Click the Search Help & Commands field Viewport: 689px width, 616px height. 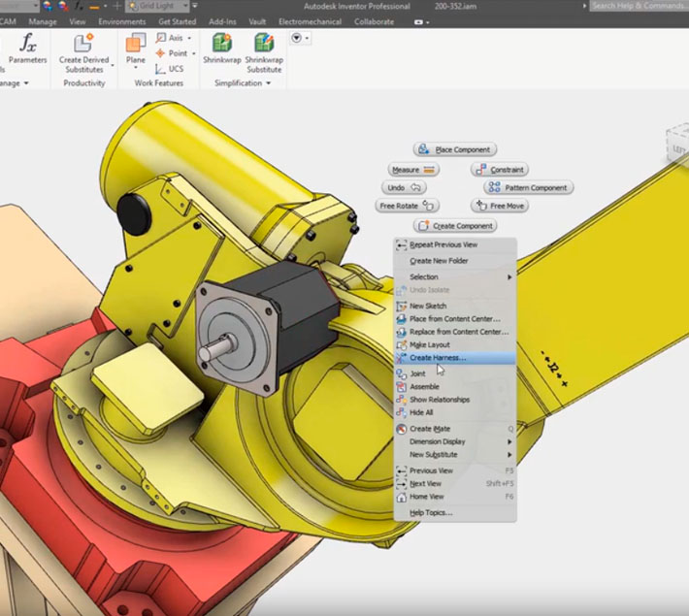click(x=638, y=6)
